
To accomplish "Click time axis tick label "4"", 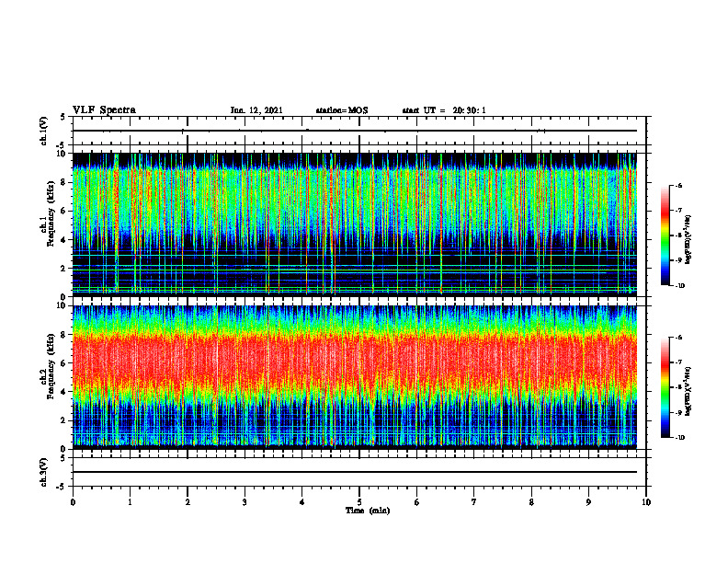I will [x=302, y=502].
